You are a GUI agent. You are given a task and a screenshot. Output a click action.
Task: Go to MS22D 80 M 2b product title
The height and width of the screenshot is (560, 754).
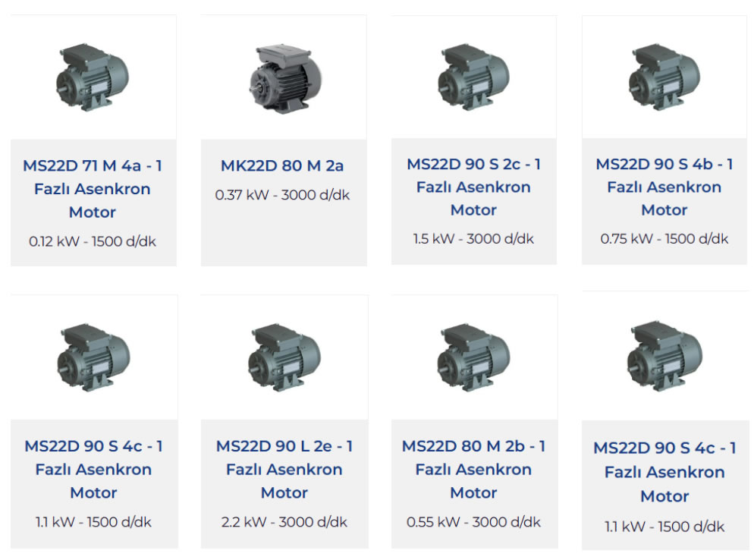point(473,469)
